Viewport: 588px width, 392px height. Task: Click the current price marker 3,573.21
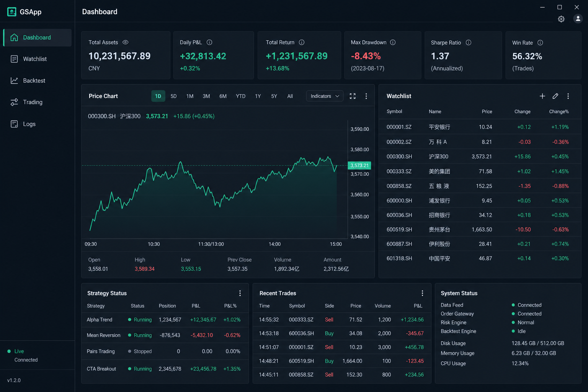pos(359,165)
